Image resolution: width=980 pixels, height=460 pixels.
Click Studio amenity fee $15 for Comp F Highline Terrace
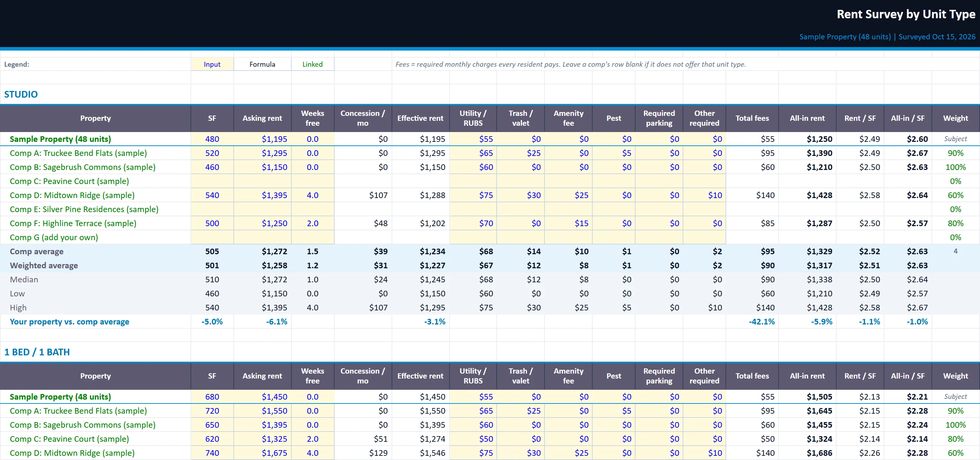click(x=568, y=224)
